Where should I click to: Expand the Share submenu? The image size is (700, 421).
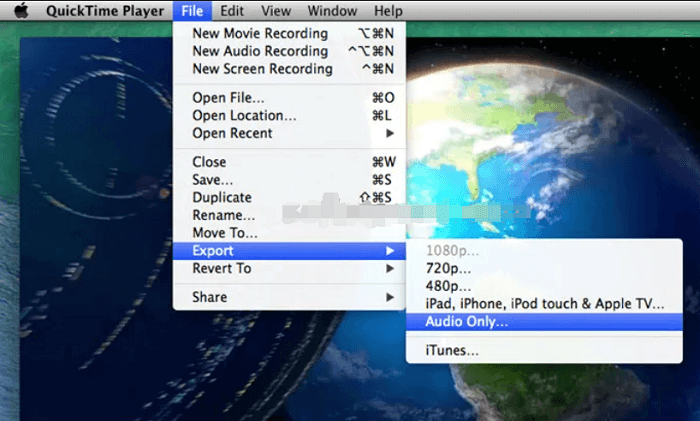click(210, 297)
